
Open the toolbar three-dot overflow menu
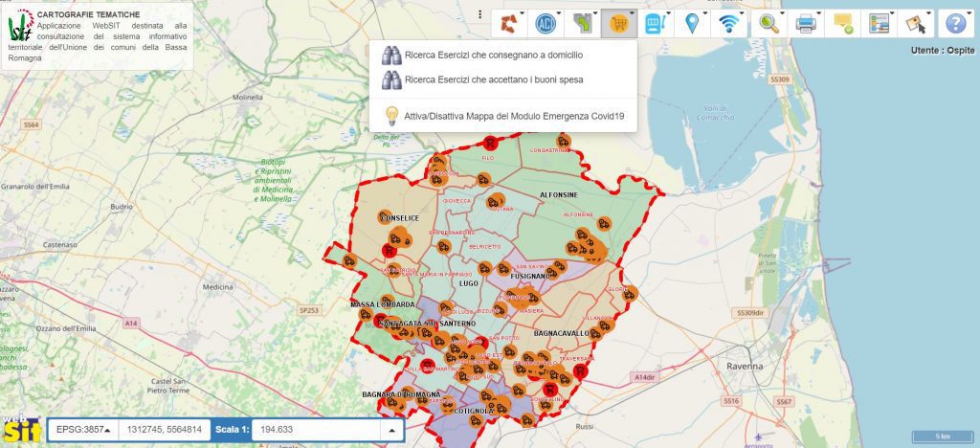point(479,15)
